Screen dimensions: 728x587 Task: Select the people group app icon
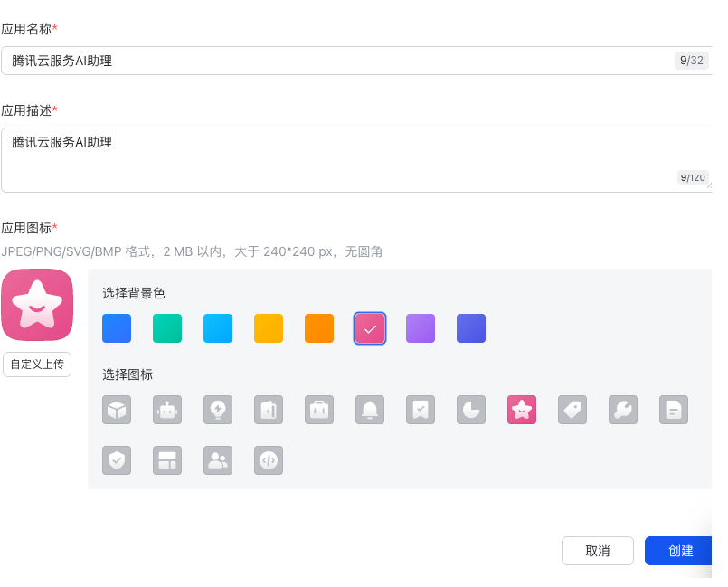click(218, 460)
